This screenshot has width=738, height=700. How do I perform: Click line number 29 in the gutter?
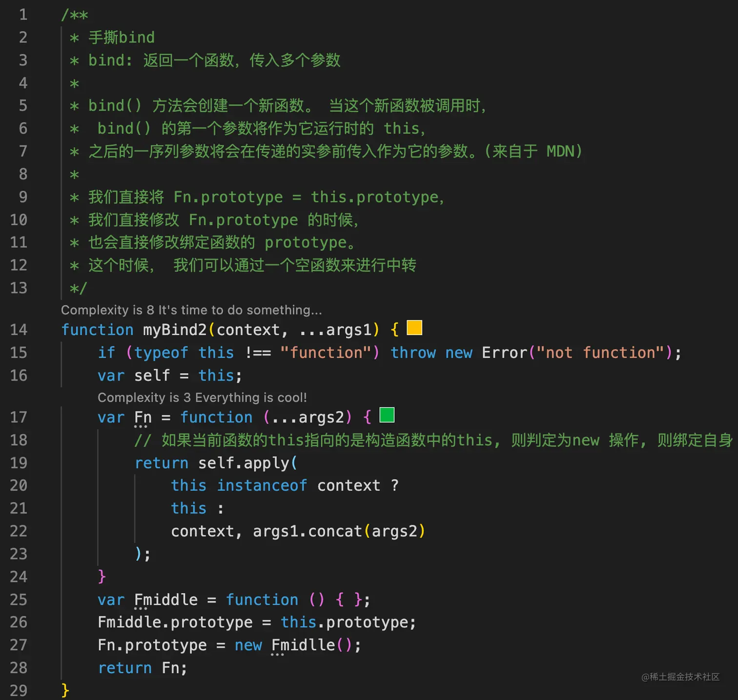coord(19,690)
